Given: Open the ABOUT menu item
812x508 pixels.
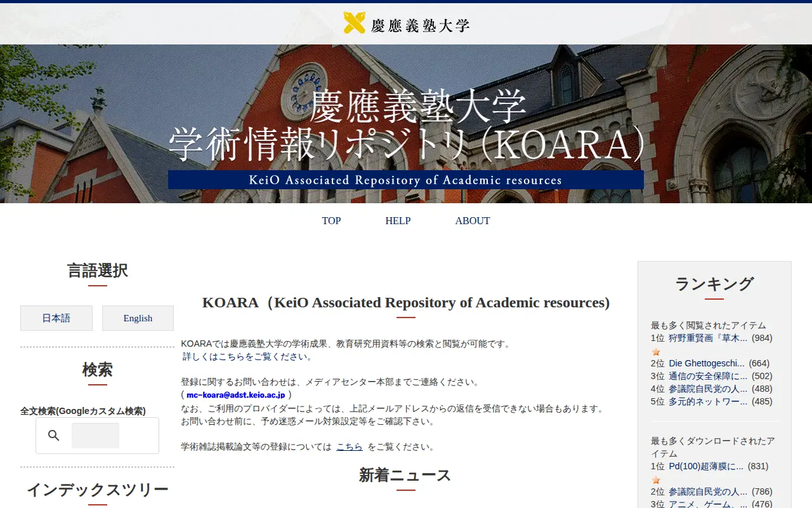Looking at the screenshot, I should point(473,221).
